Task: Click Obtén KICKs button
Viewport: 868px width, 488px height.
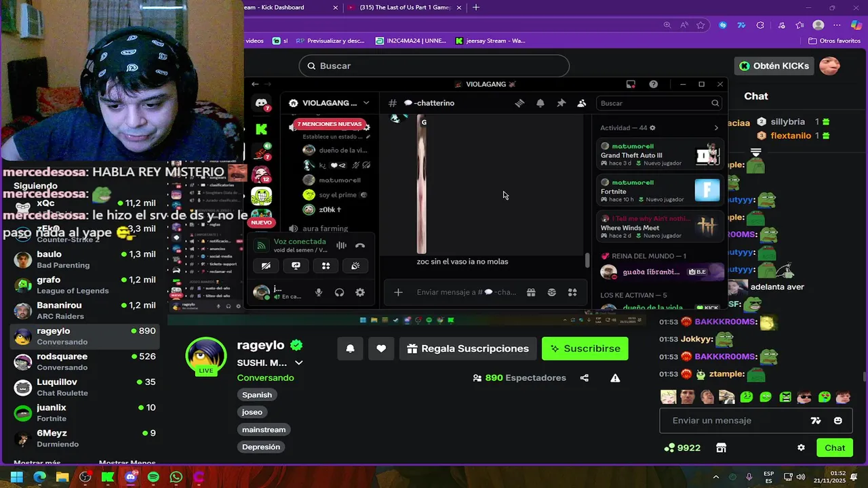Action: pyautogui.click(x=774, y=66)
